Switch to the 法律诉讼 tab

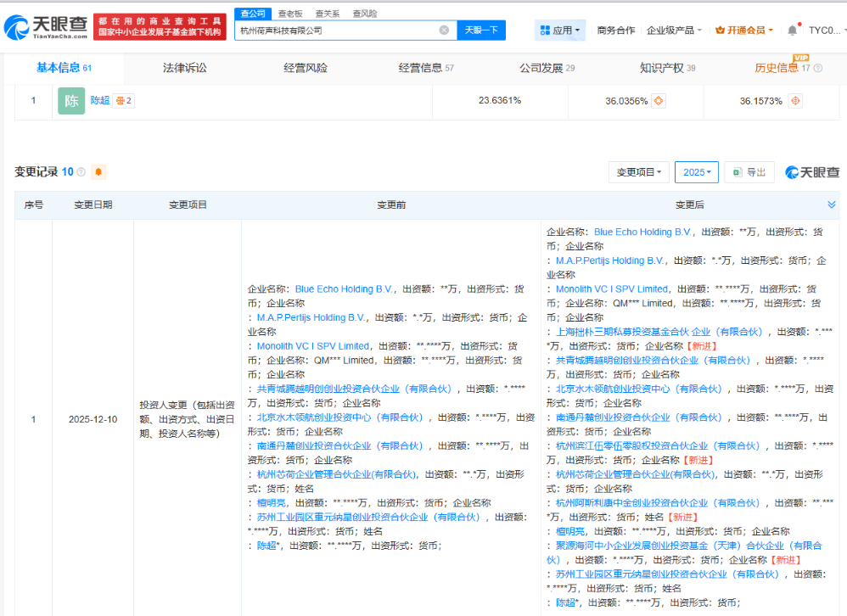click(184, 68)
